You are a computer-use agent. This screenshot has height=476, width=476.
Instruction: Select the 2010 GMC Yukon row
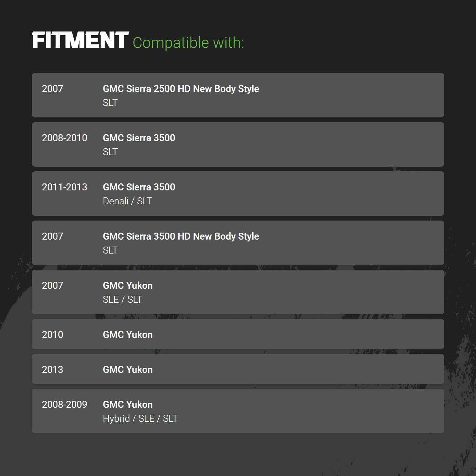tap(238, 334)
